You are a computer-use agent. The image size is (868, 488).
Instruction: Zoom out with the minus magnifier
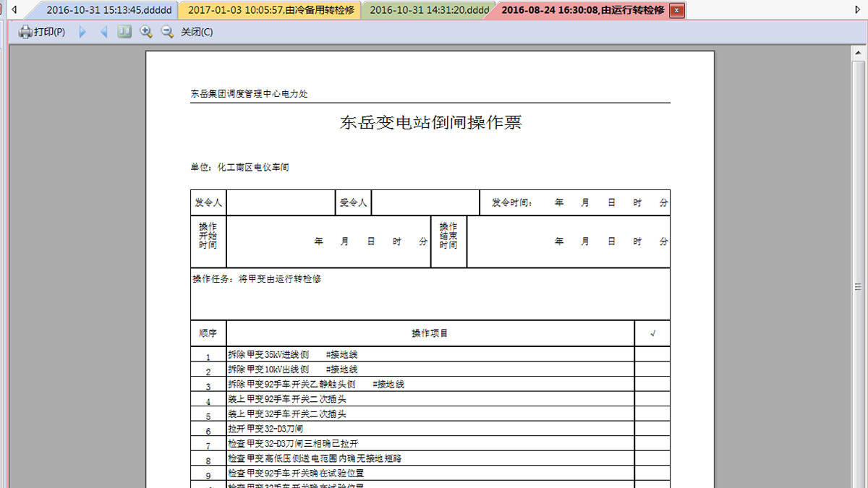coord(167,32)
